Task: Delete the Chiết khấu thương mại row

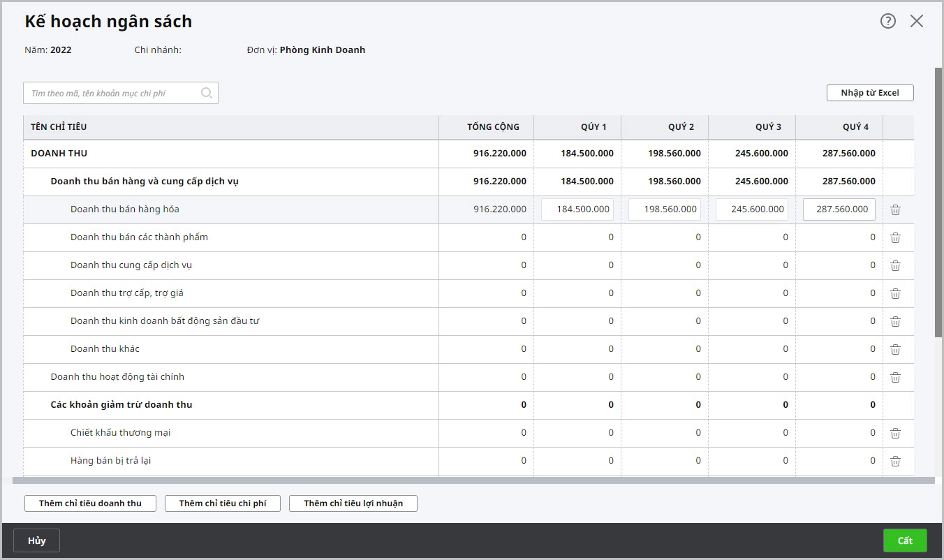Action: pos(895,433)
